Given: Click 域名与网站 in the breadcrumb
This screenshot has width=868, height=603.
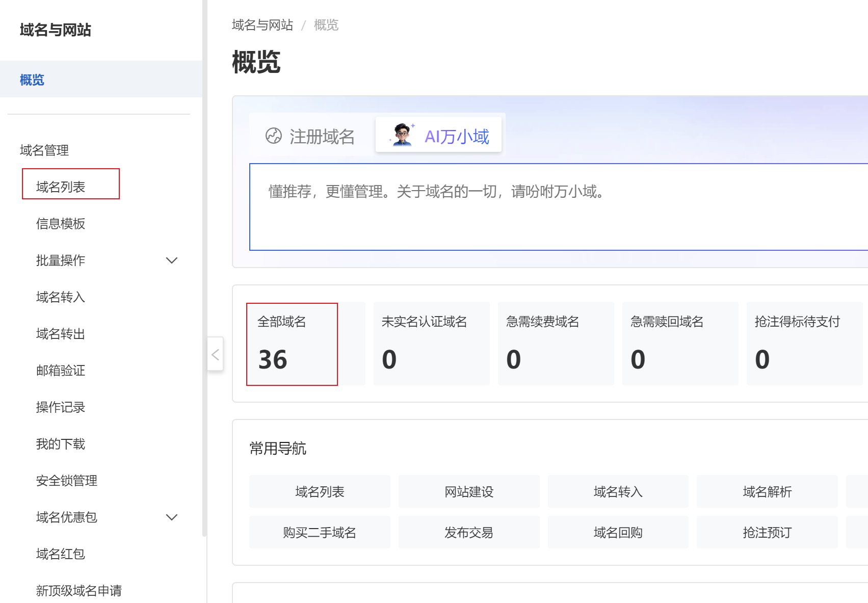Looking at the screenshot, I should click(262, 25).
